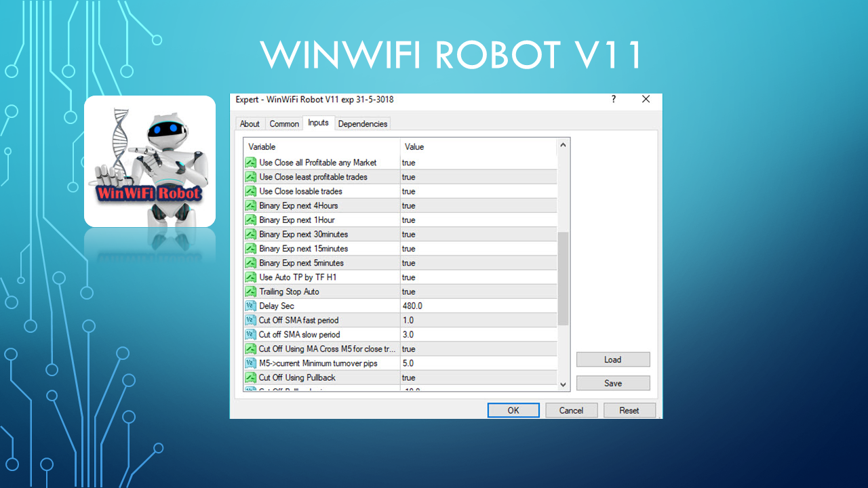Image resolution: width=868 pixels, height=488 pixels.
Task: Click the Trailing Stop Auto label
Action: 289,291
